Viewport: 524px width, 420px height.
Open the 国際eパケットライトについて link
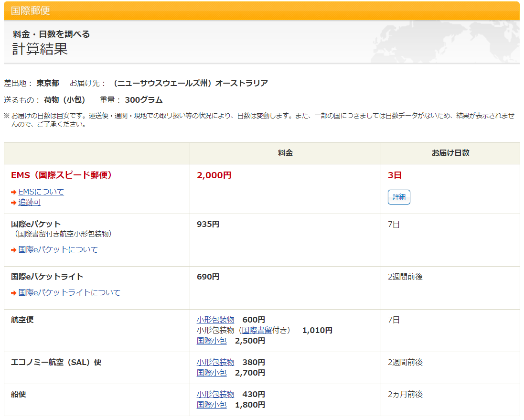pyautogui.click(x=69, y=293)
